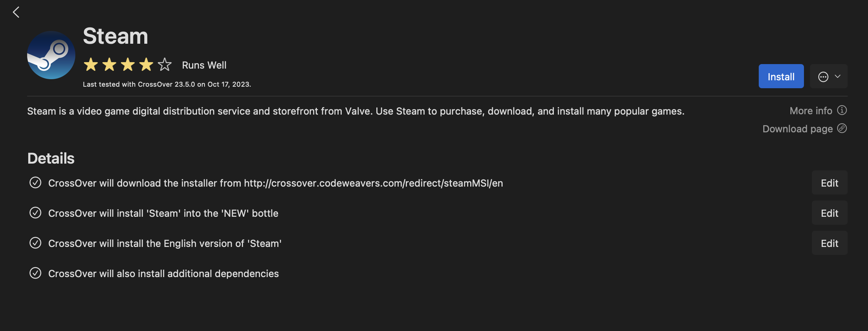
Task: Click the back arrow icon
Action: (16, 12)
